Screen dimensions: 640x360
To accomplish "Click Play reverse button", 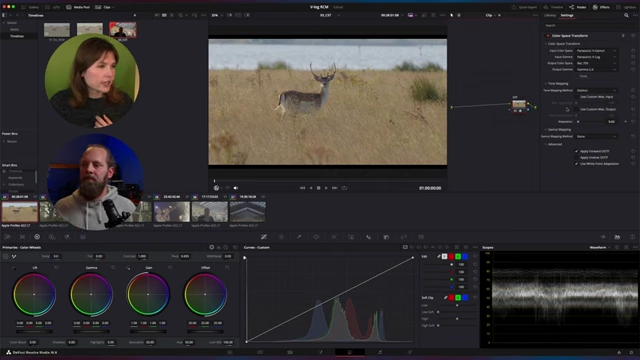I will coord(311,188).
